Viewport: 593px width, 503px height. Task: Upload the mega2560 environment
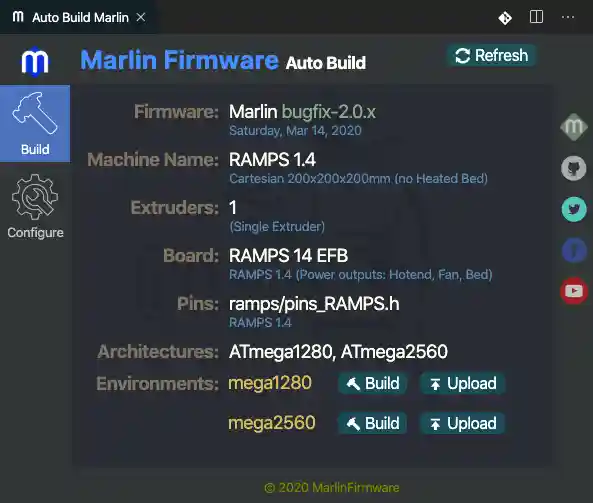tap(463, 423)
